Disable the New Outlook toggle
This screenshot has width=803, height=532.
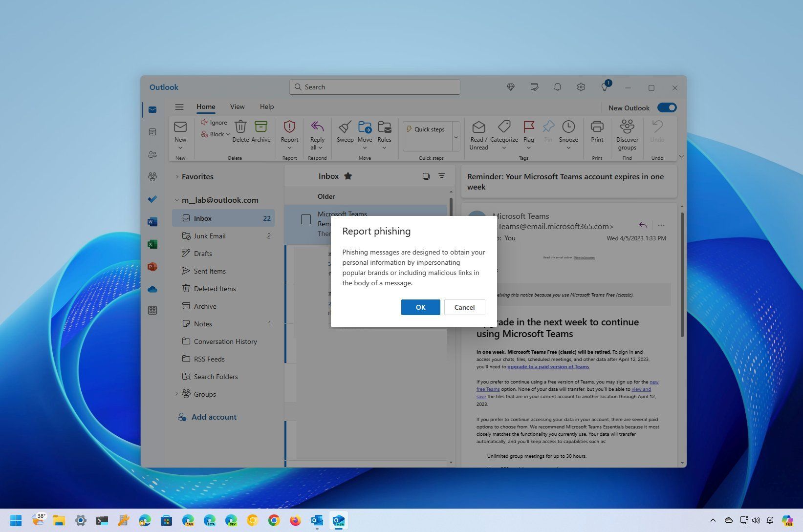coord(667,107)
